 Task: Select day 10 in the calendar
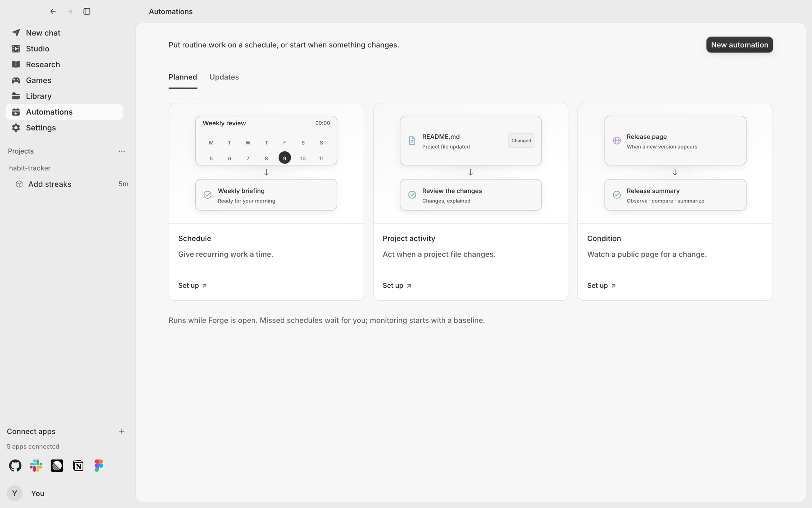[303, 158]
